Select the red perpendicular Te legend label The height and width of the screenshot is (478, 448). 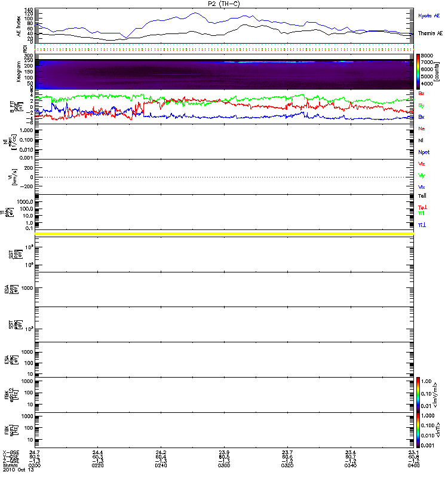click(422, 207)
